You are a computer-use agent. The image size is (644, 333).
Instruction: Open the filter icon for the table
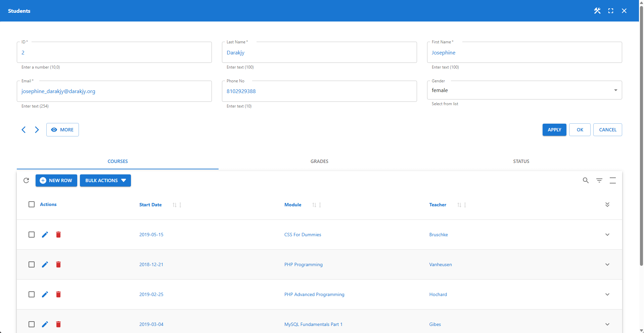click(599, 180)
